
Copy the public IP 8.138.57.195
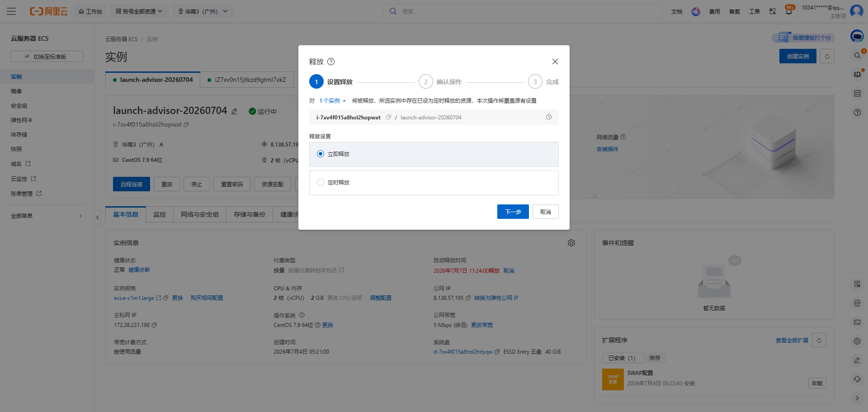pyautogui.click(x=468, y=298)
